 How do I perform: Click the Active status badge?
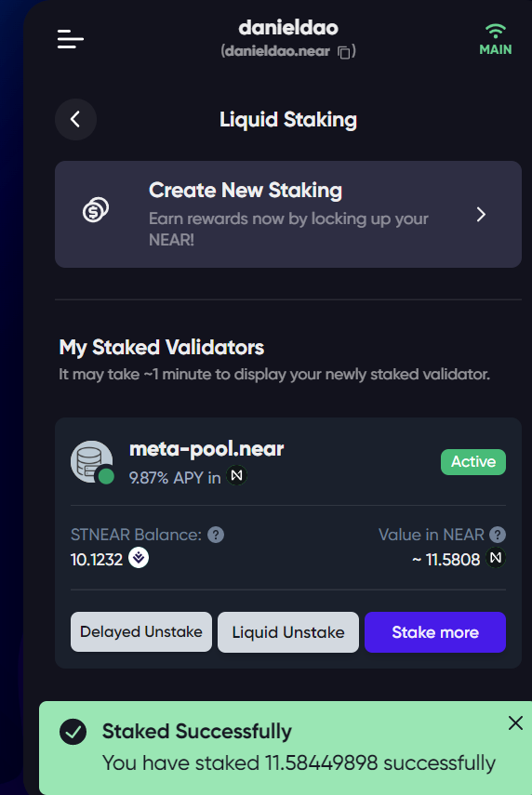coord(473,462)
